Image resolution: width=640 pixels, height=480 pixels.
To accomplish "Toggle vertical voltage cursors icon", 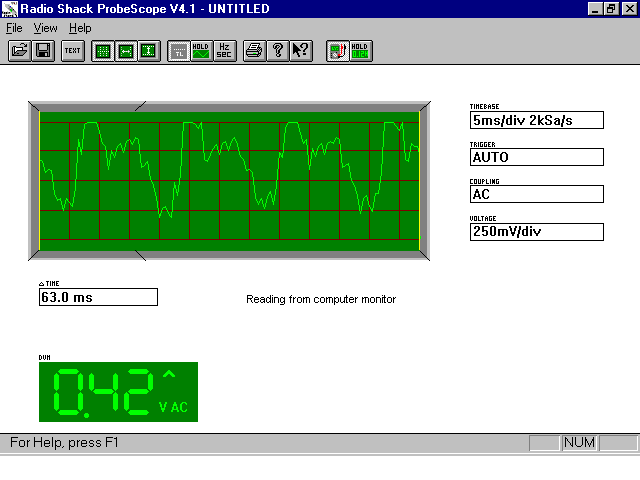I will (149, 51).
